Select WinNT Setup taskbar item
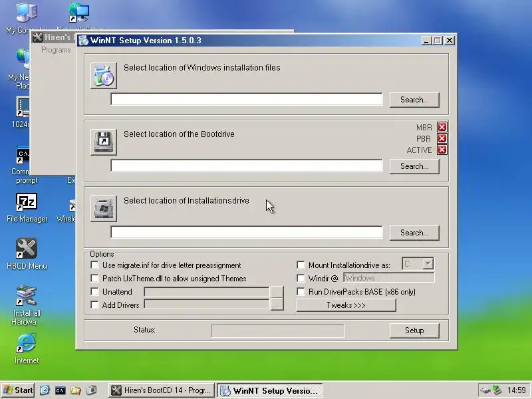532x399 pixels. click(x=270, y=390)
